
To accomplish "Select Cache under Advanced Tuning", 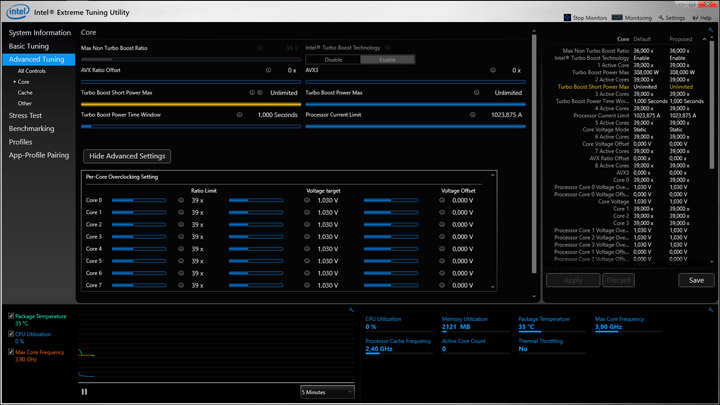I will click(x=25, y=92).
